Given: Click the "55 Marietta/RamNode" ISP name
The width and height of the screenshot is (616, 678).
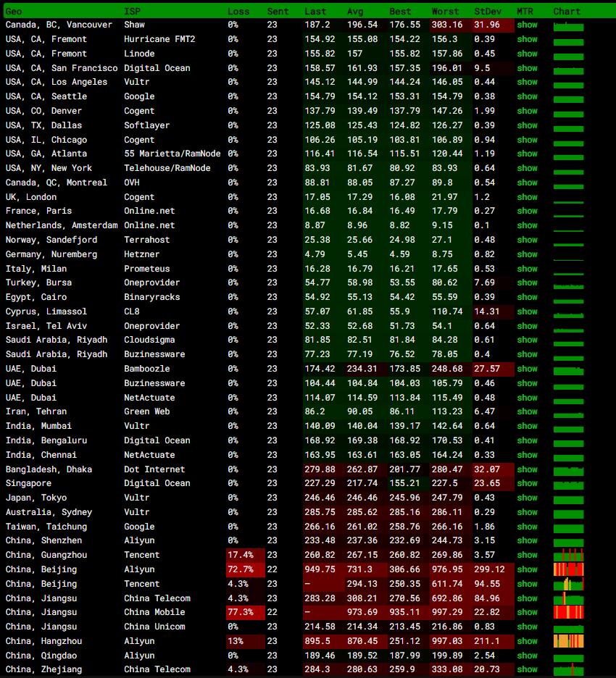Looking at the screenshot, I should click(x=172, y=154).
